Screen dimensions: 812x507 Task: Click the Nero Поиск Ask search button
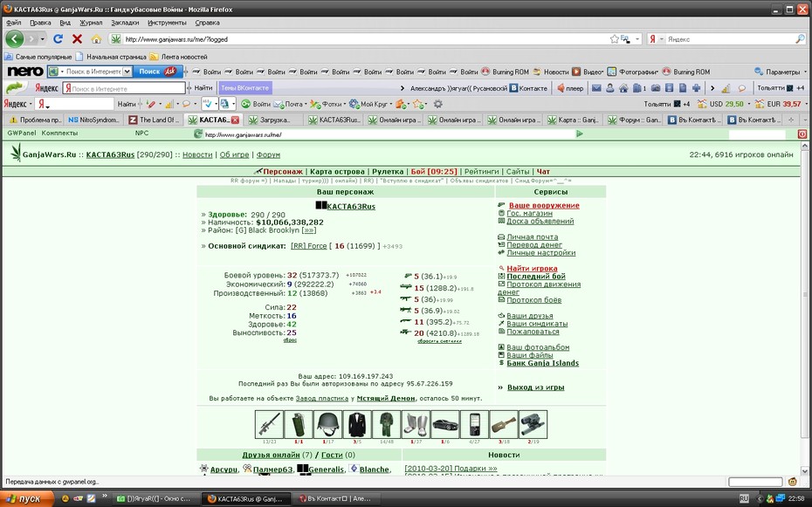158,72
